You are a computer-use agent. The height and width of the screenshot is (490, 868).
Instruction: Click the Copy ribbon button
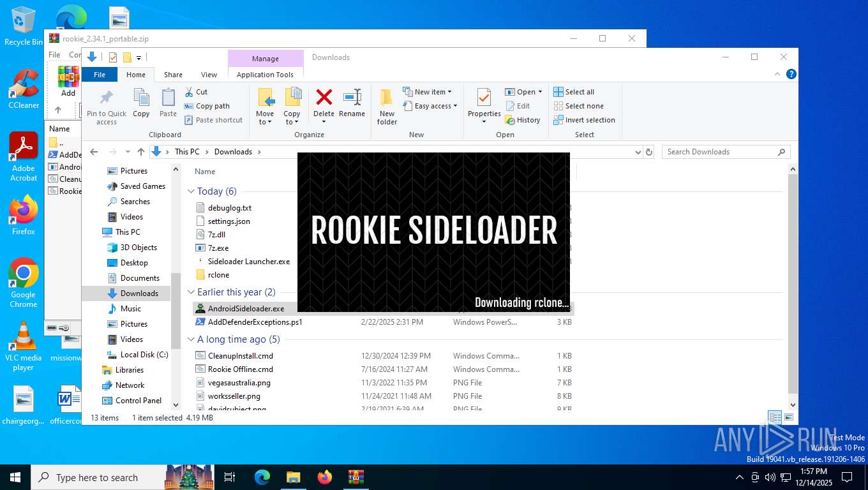pyautogui.click(x=141, y=103)
